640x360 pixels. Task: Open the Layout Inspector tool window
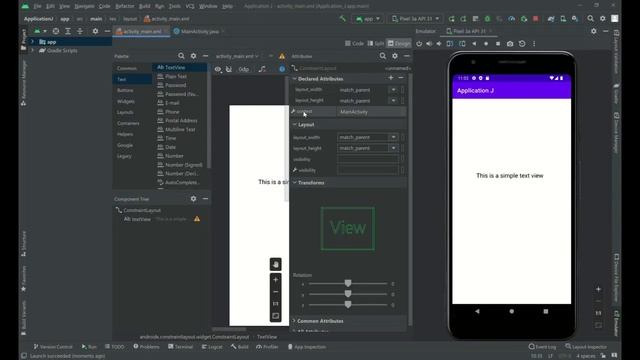pyautogui.click(x=586, y=347)
